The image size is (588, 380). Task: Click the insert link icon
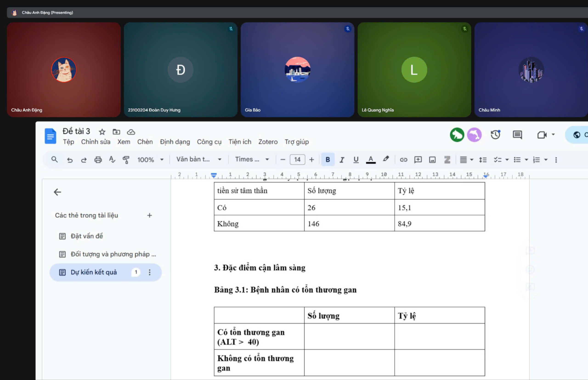[403, 160]
